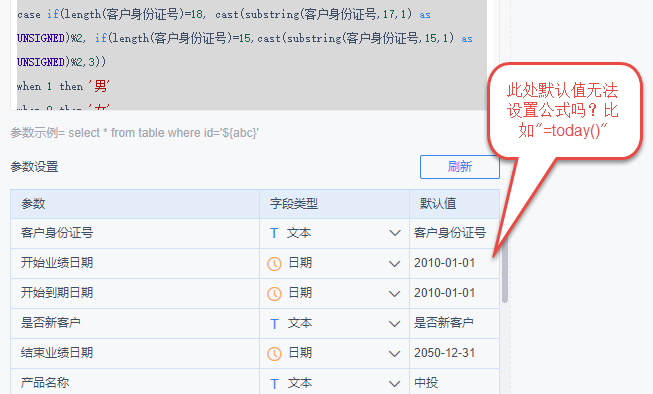Select the 开始到期日期 parameter name cell
Viewport: 653px width, 394px height.
click(135, 293)
